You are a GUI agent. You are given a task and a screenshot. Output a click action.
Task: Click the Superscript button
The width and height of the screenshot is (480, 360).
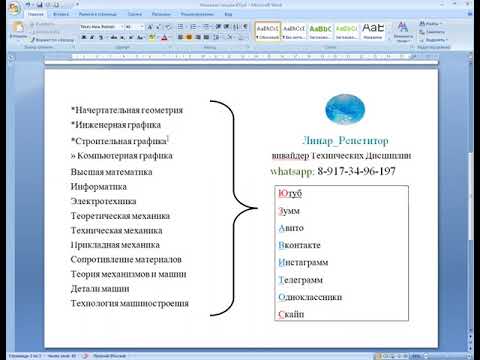pyautogui.click(x=131, y=37)
